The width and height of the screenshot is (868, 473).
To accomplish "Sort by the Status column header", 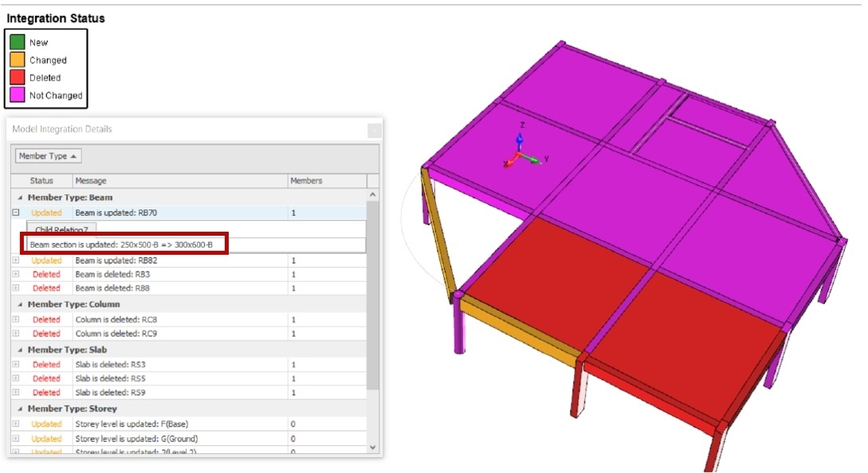I will pos(41,181).
